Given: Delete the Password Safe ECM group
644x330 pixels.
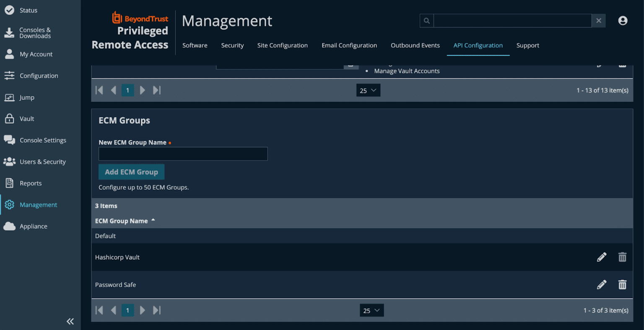Looking at the screenshot, I should (x=622, y=284).
